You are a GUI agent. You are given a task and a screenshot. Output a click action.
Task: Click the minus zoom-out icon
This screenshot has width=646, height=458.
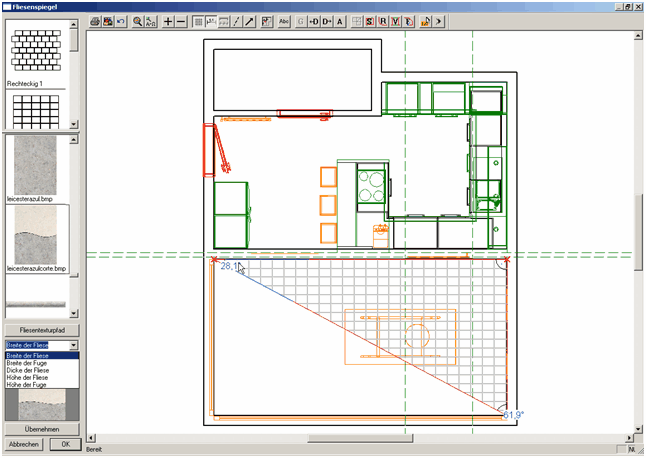pyautogui.click(x=181, y=20)
